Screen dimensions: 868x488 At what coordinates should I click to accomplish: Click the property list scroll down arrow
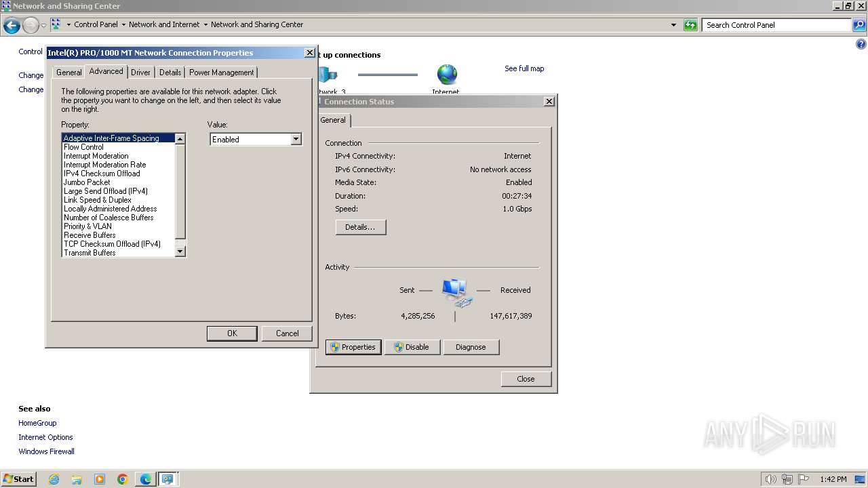pyautogui.click(x=180, y=251)
